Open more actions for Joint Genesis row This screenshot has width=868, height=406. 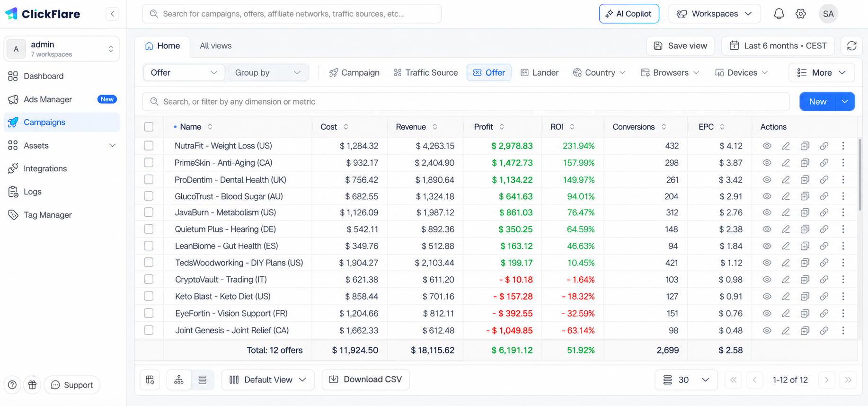click(x=843, y=331)
